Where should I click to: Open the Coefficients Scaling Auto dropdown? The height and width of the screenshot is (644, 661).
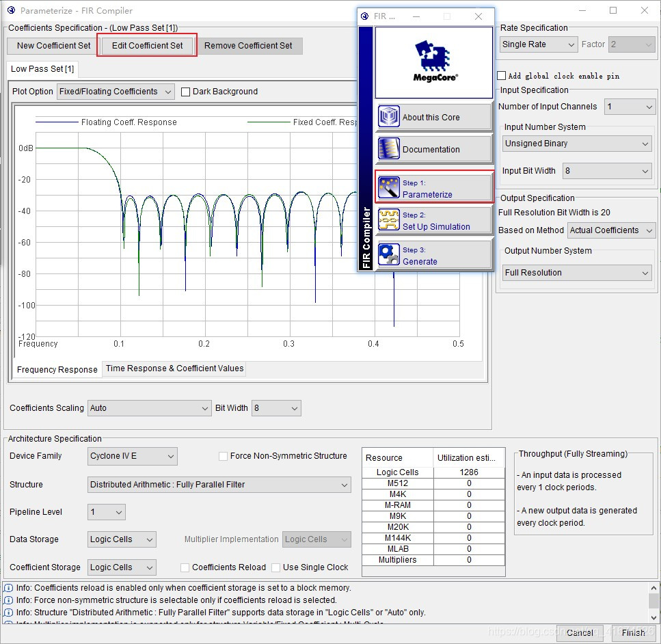pos(149,408)
